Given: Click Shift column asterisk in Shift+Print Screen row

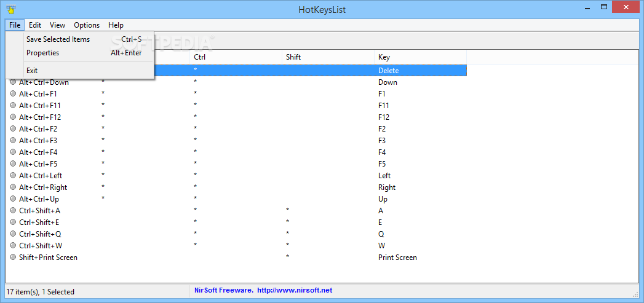Looking at the screenshot, I should tap(288, 257).
